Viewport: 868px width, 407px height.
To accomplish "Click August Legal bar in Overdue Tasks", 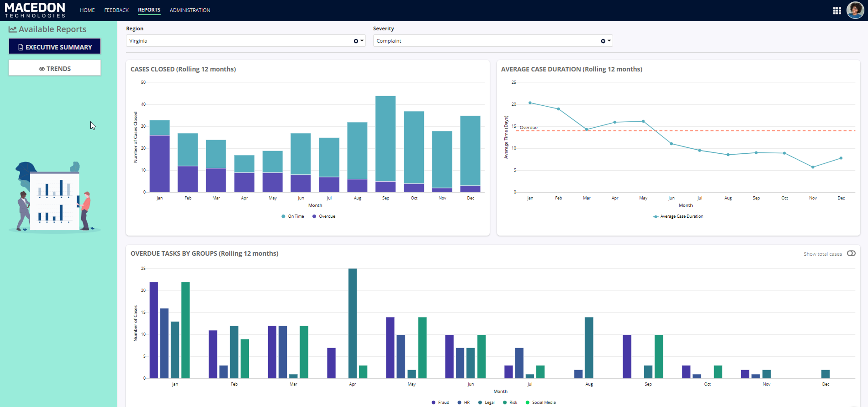I will click(589, 348).
